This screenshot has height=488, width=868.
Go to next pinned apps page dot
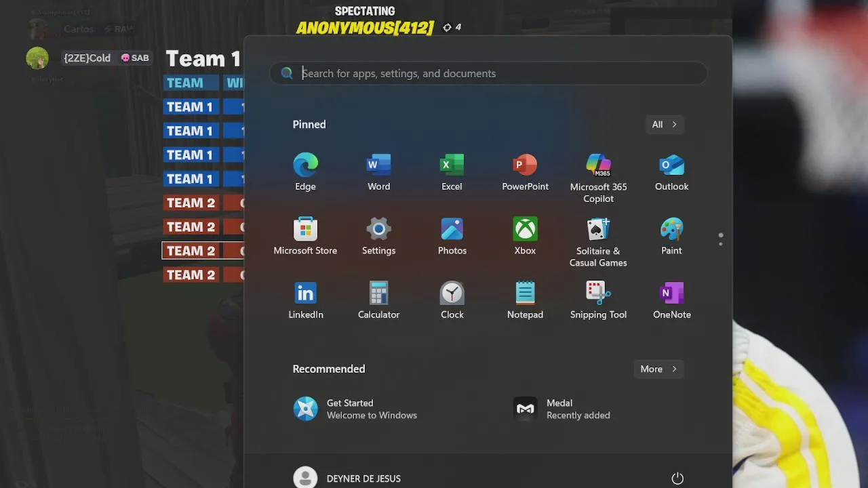click(x=721, y=243)
